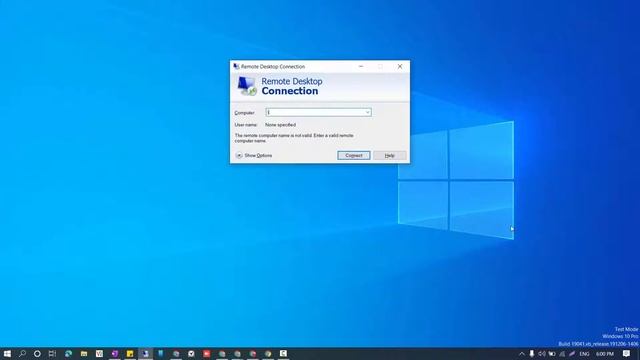Image resolution: width=640 pixels, height=360 pixels.
Task: Select the active Remote Desktop taskbar icon
Action: (x=145, y=353)
